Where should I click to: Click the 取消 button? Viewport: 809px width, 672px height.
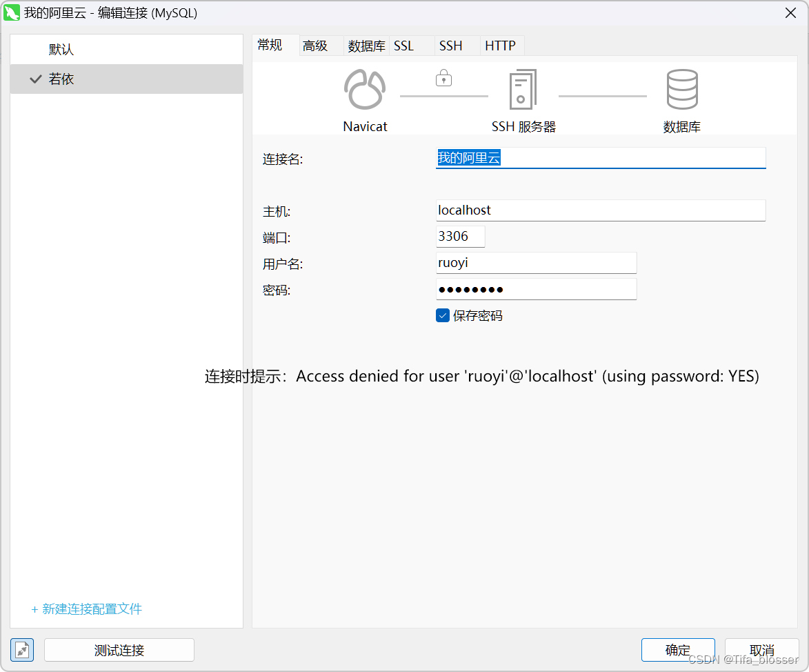click(761, 649)
